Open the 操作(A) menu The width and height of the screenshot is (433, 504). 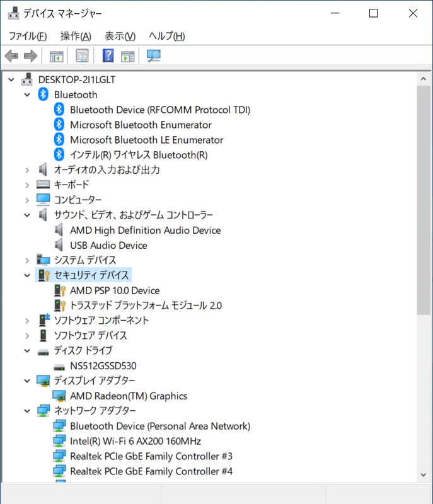[76, 36]
